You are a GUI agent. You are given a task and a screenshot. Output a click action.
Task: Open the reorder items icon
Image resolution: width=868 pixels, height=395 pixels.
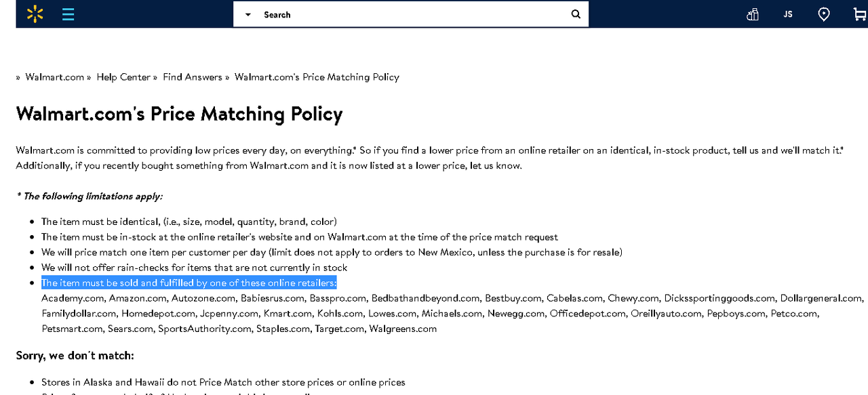click(752, 14)
